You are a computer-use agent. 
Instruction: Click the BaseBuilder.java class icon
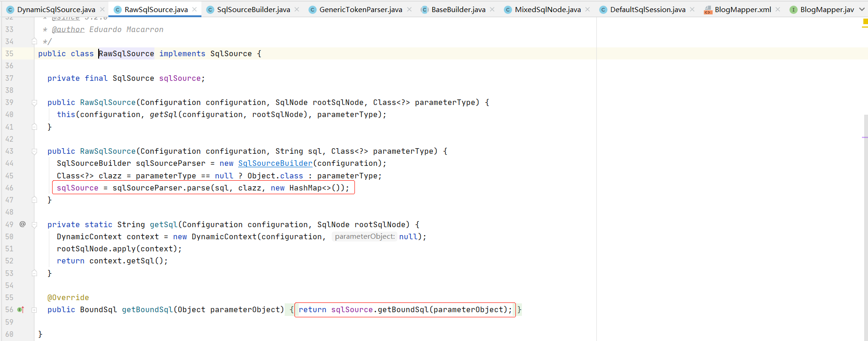tap(425, 9)
